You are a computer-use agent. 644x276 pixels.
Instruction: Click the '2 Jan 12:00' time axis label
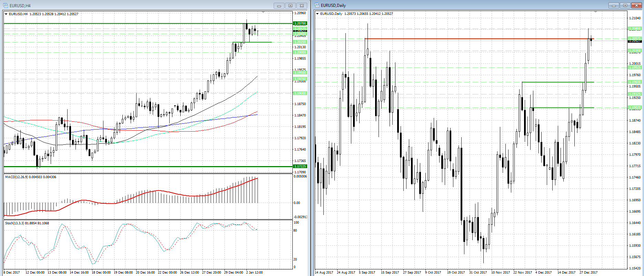click(254, 273)
